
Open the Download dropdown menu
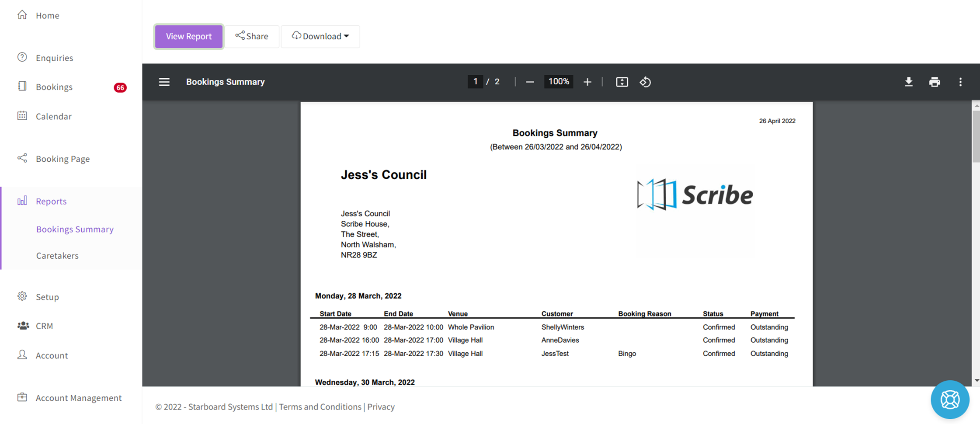click(x=320, y=36)
